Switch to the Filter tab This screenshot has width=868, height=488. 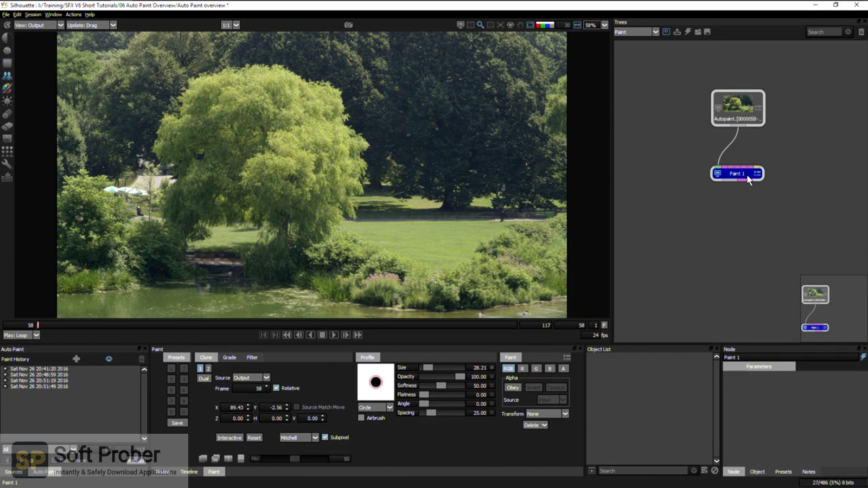(x=252, y=357)
